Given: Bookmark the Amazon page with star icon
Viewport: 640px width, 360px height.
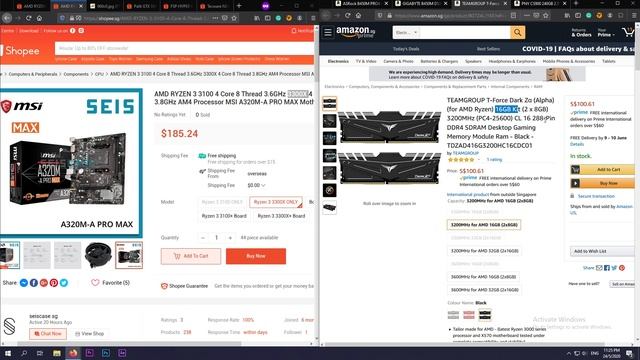Looking at the screenshot, I should point(546,16).
